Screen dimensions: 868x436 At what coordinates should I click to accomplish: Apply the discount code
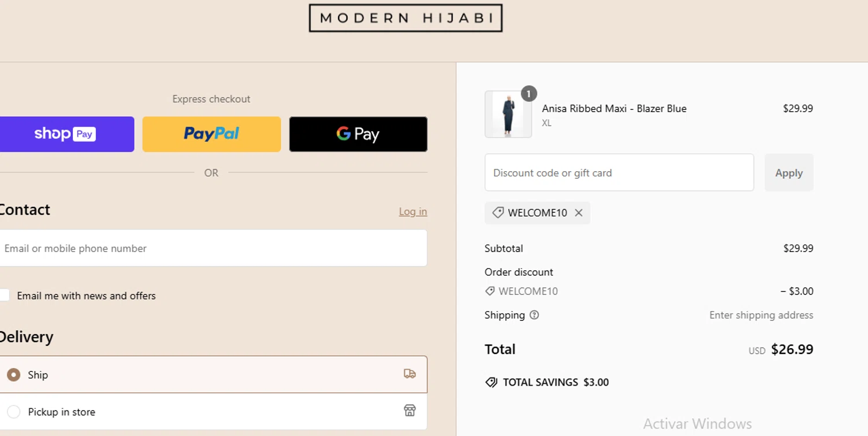click(789, 172)
